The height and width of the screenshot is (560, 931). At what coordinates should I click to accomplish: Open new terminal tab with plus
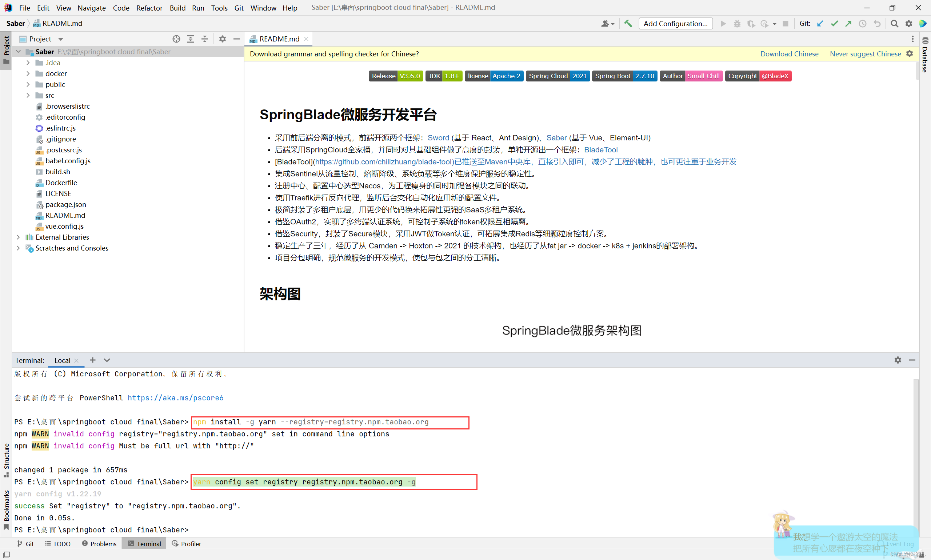pos(92,360)
